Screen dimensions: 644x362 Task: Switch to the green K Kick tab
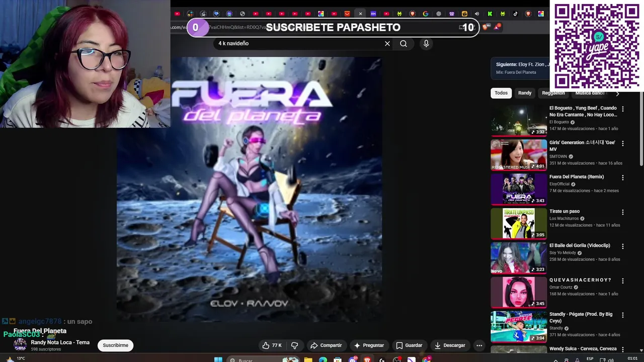490,14
